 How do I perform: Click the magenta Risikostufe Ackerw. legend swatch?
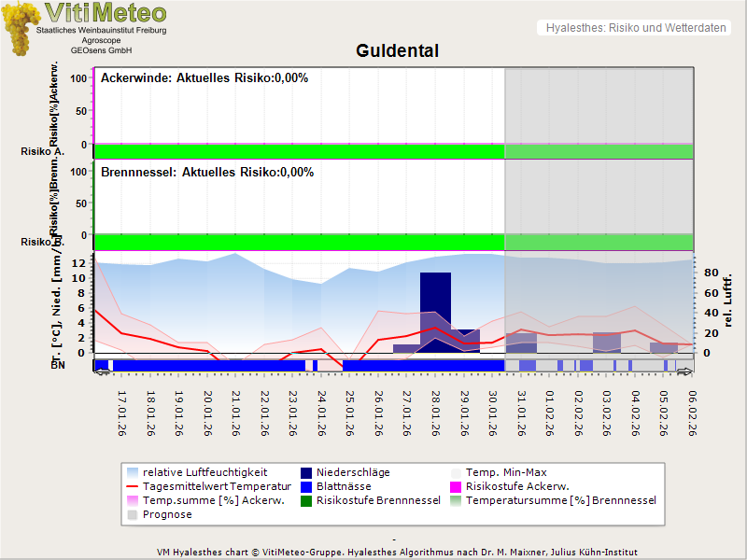457,486
